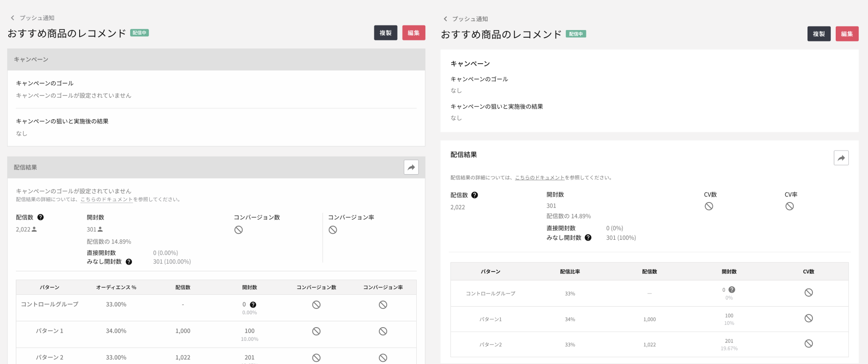This screenshot has width=868, height=364.
Task: Click the back chevron in the right panel
Action: [x=445, y=19]
